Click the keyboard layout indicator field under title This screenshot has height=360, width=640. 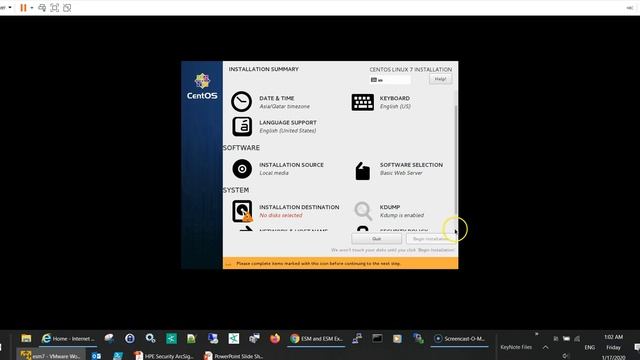pos(390,80)
